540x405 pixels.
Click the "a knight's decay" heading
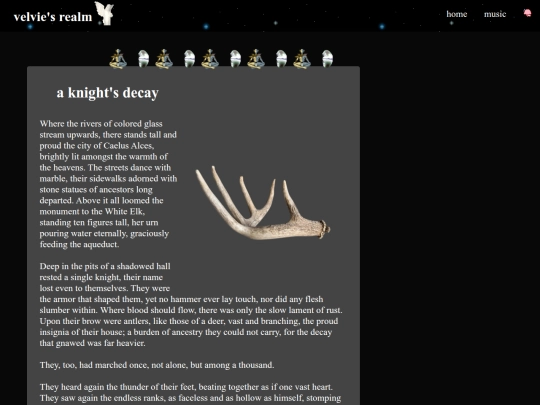coord(107,93)
